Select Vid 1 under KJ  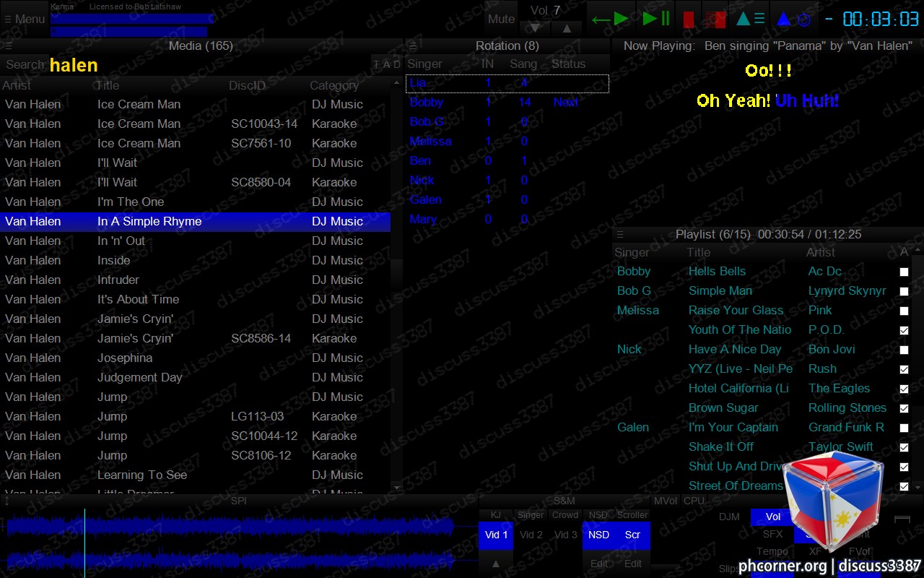coord(496,535)
